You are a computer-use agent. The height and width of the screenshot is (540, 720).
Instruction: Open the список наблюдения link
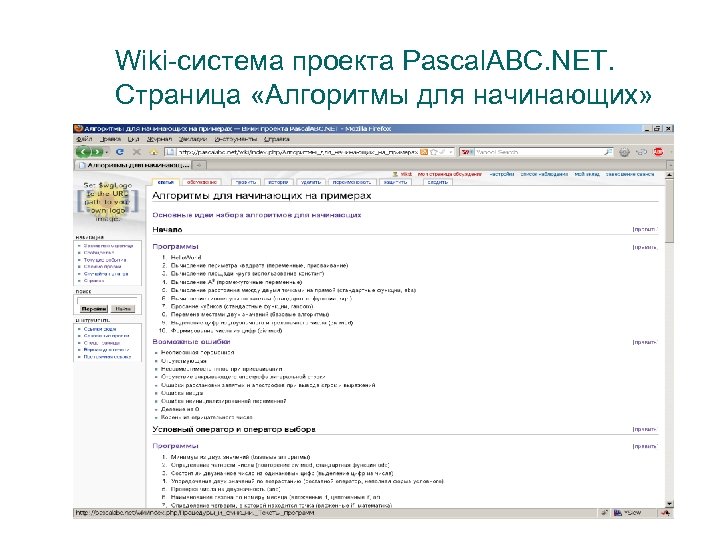point(544,174)
